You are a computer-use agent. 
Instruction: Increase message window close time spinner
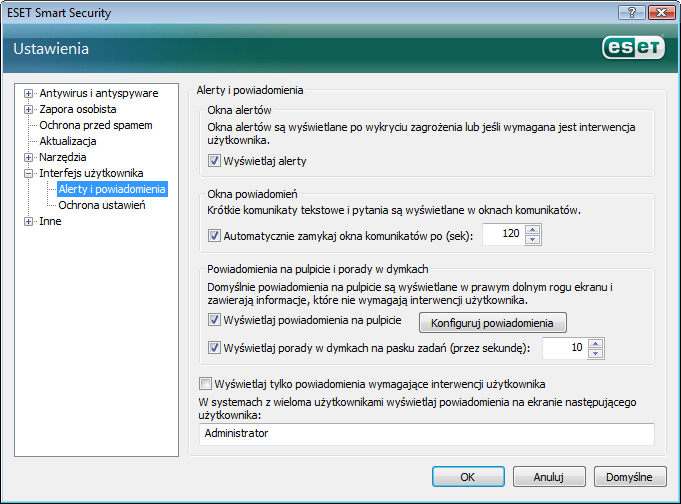pos(532,229)
